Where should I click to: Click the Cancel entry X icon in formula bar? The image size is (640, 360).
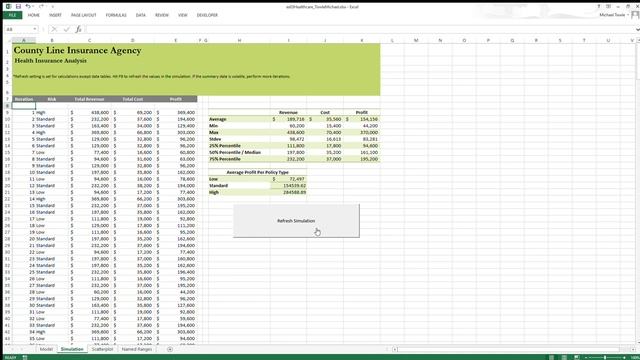(x=54, y=29)
